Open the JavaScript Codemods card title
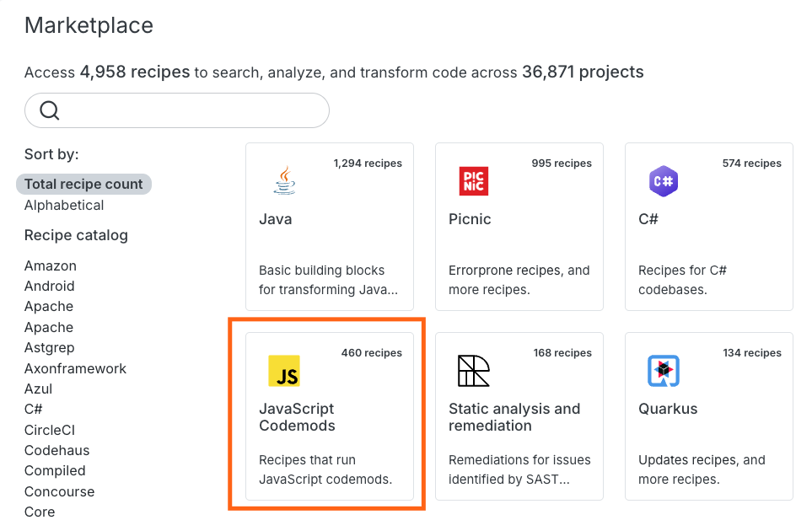 point(297,417)
